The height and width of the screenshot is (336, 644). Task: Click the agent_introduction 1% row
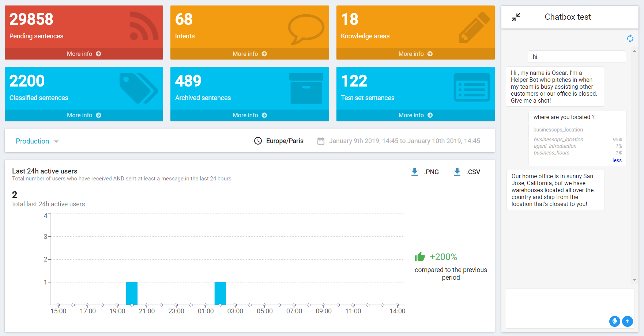(577, 146)
